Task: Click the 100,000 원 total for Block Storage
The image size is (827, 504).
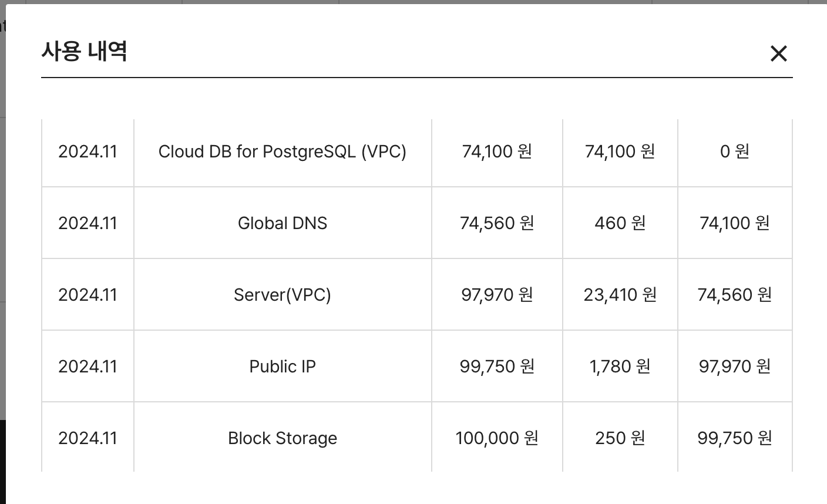Action: click(x=496, y=438)
